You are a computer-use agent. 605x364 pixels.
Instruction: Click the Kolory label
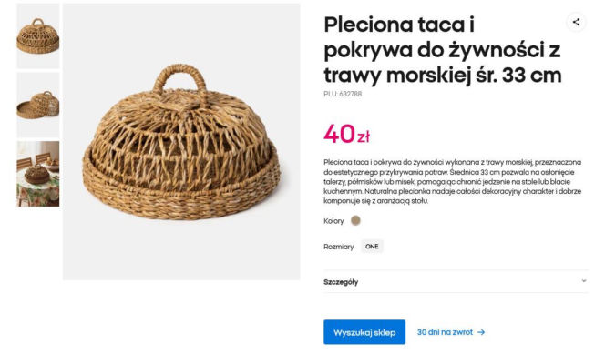(333, 220)
